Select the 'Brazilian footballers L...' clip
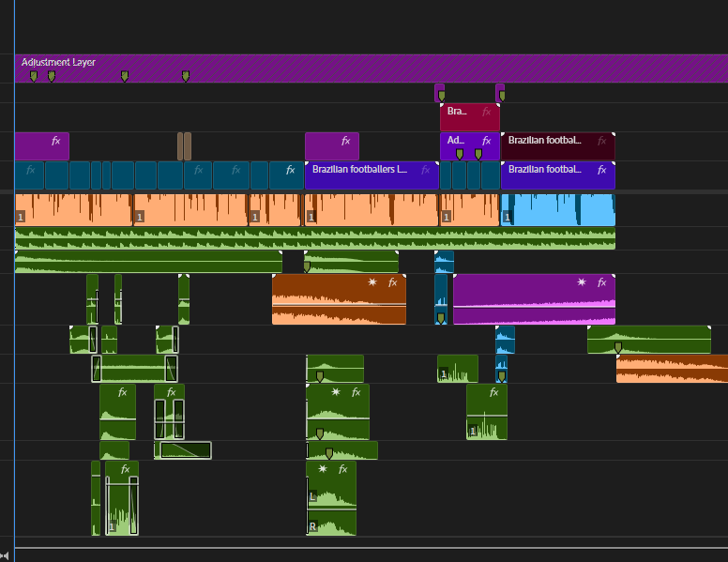The image size is (728, 562). coord(372,175)
